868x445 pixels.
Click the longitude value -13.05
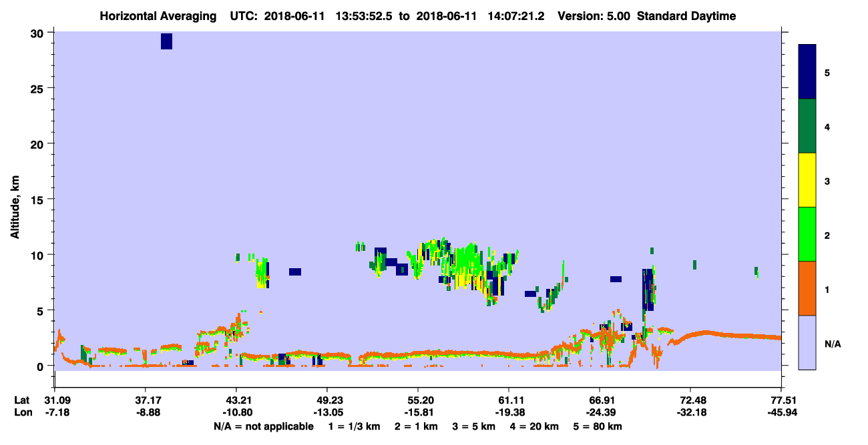[327, 412]
